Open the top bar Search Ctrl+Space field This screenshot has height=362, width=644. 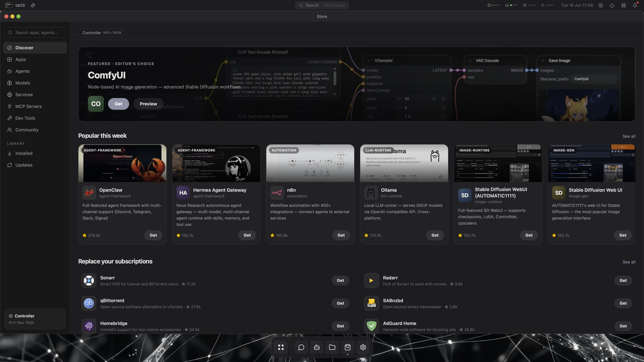(322, 5)
